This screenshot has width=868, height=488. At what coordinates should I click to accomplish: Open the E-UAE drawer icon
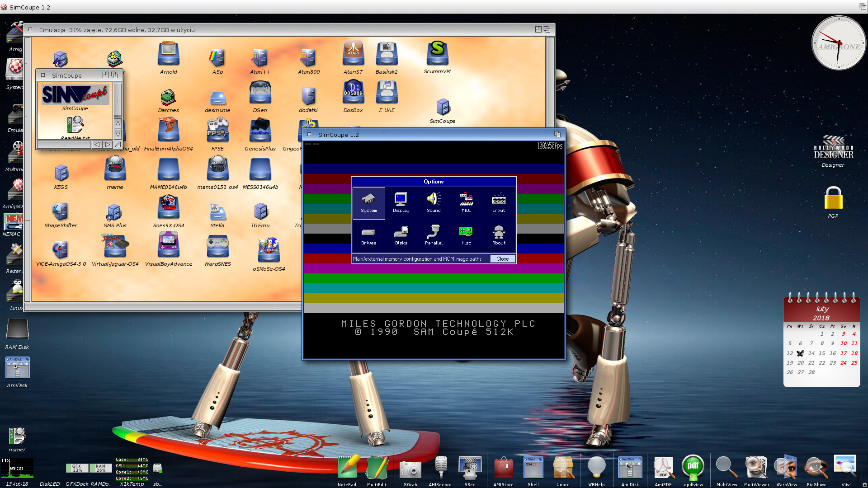tap(387, 96)
